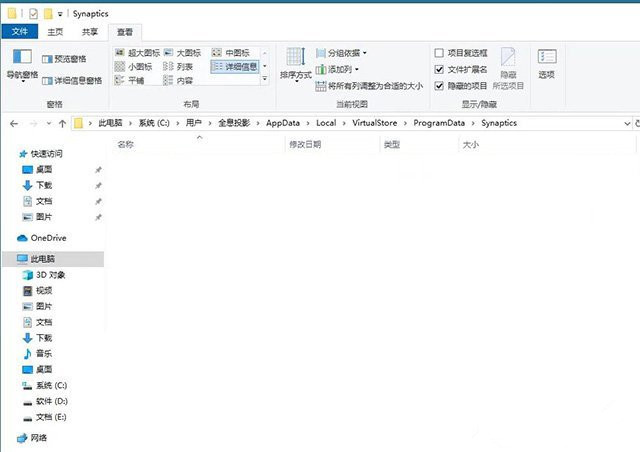This screenshot has height=452, width=640.
Task: Choose 内容 content layout
Action: pyautogui.click(x=178, y=80)
